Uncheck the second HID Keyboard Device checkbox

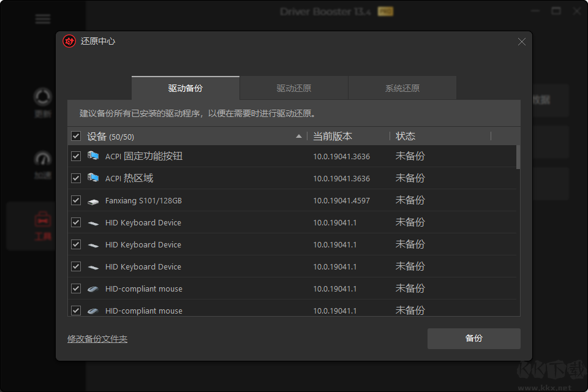click(76, 244)
